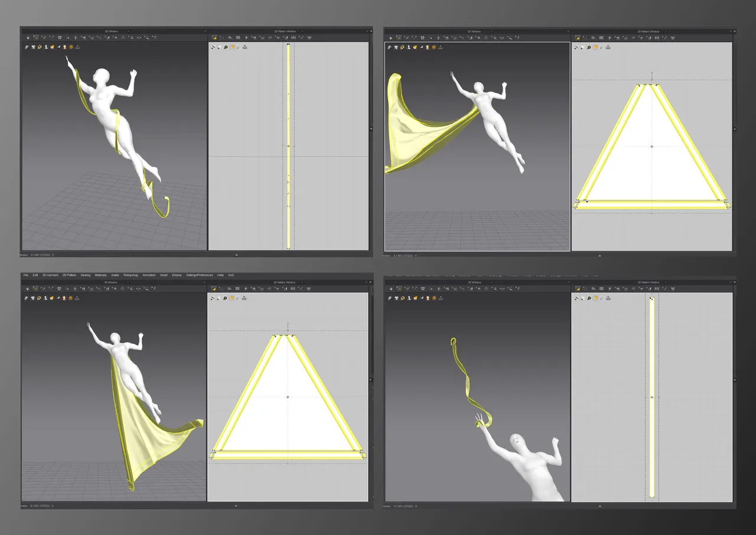Click the Simulate arrow icon in the top-right screenshot
756x535 pixels.
pyautogui.click(x=391, y=37)
